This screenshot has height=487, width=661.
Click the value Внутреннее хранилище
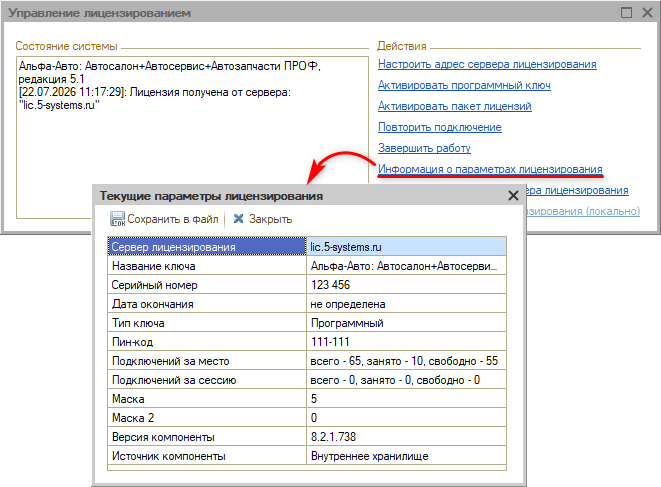(x=406, y=456)
